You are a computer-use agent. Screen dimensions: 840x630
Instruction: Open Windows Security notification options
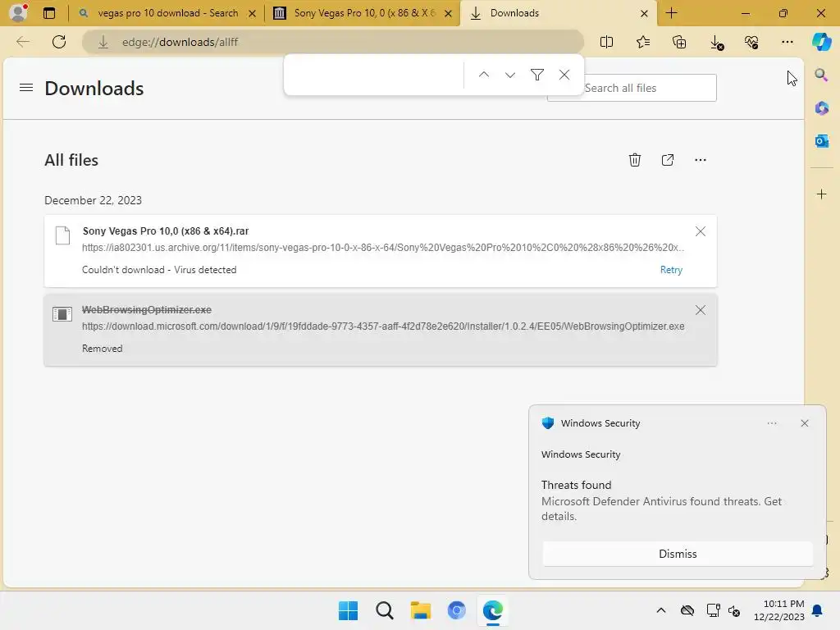[x=772, y=423]
